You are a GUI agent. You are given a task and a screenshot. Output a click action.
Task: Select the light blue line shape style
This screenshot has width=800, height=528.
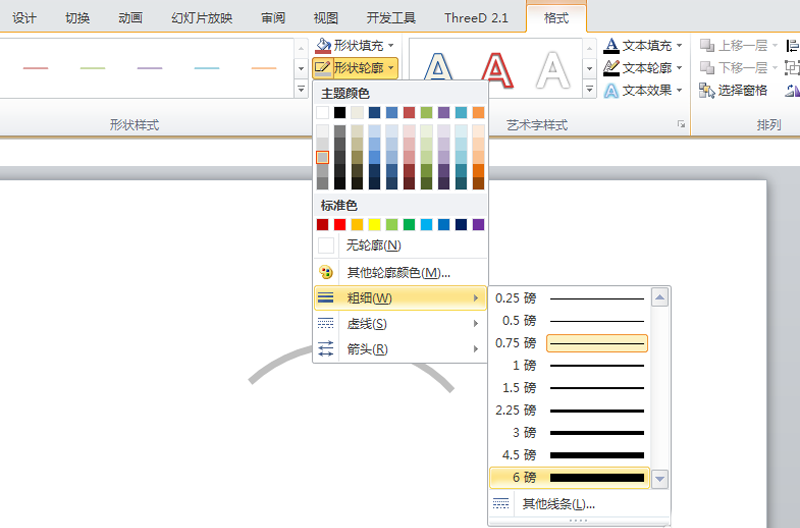coord(207,68)
